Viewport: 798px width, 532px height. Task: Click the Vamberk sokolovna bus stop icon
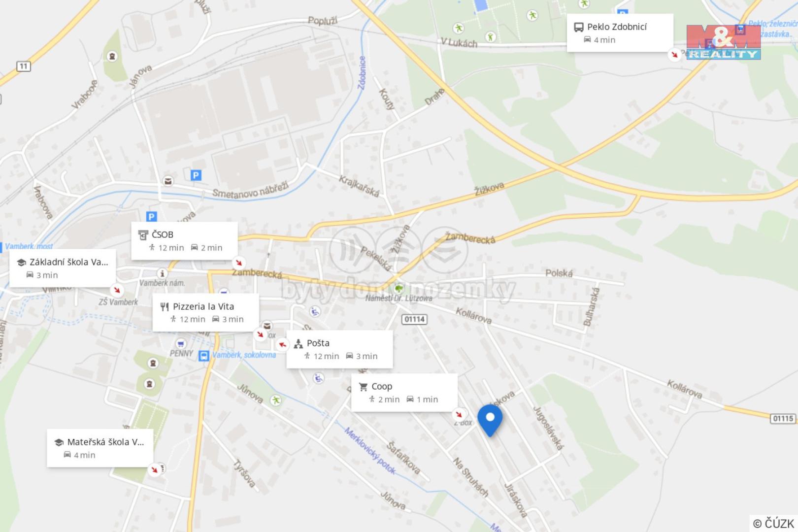(x=203, y=356)
